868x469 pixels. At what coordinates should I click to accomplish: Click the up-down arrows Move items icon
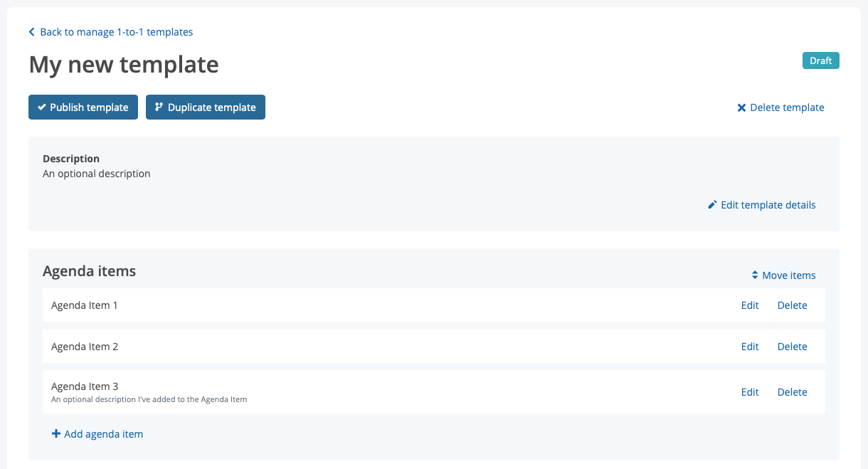[x=755, y=275]
